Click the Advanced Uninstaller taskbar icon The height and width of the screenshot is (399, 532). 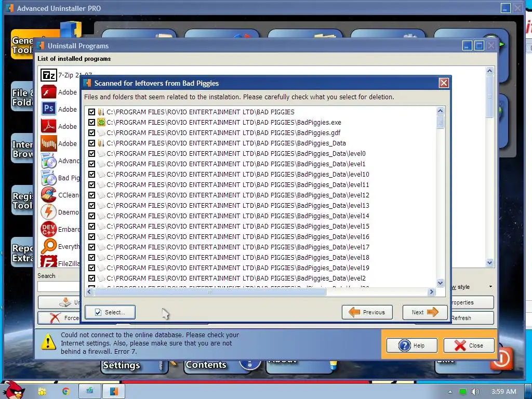tap(114, 391)
